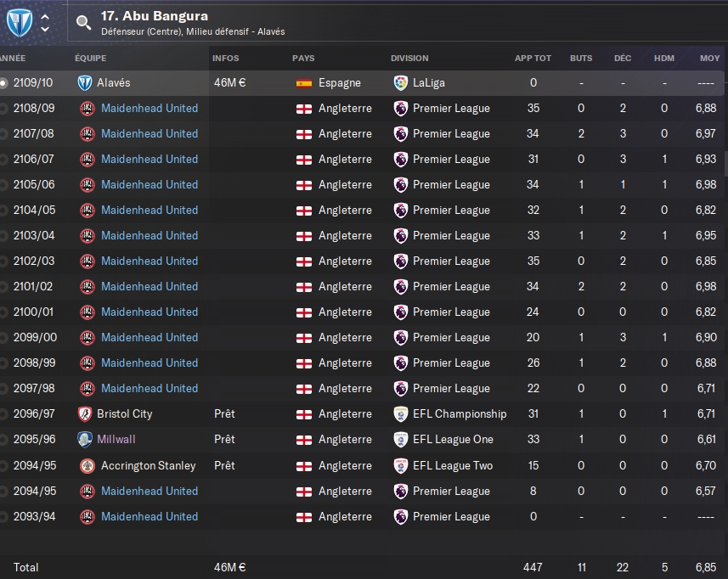The width and height of the screenshot is (728, 579).
Task: Click the Bristol City club badge
Action: pos(85,413)
